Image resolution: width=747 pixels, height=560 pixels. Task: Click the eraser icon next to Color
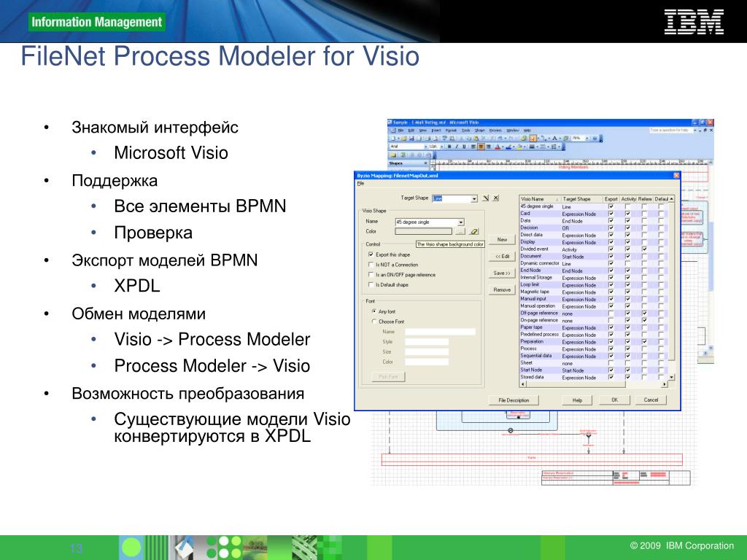coord(474,231)
